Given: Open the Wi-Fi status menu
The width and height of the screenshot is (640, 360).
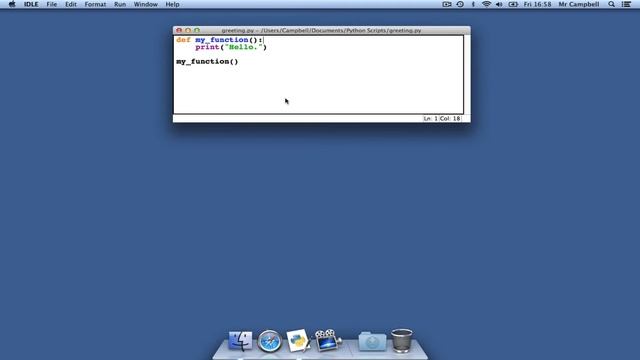Looking at the screenshot, I should point(486,4).
